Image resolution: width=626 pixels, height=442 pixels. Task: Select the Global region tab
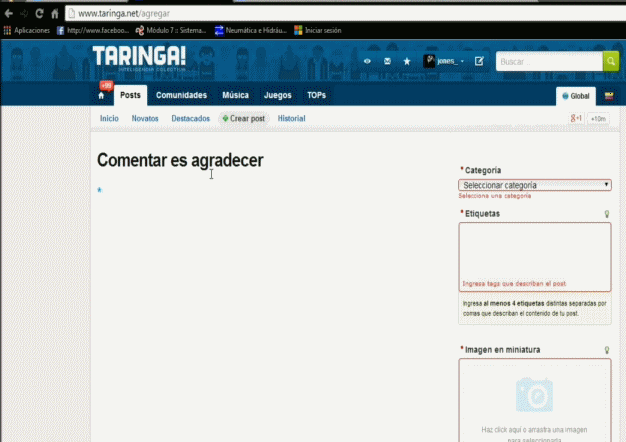(576, 96)
